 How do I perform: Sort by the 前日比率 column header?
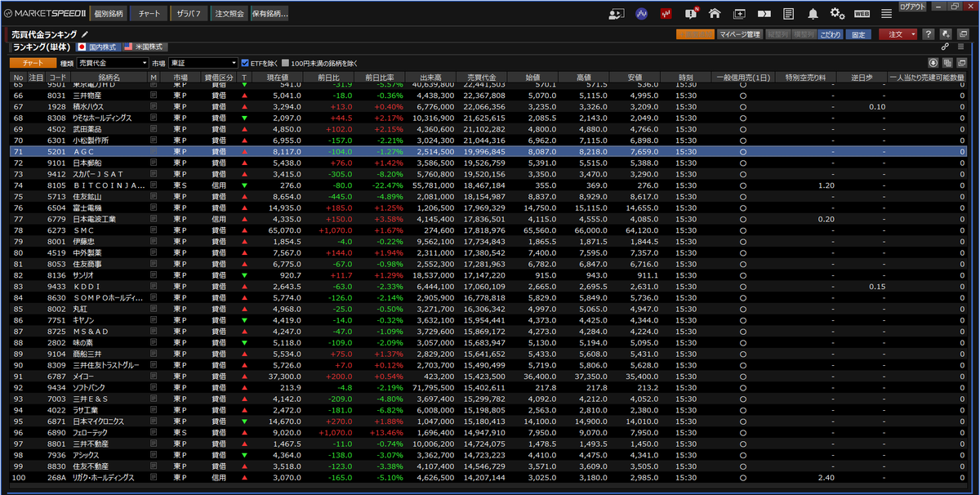[379, 77]
